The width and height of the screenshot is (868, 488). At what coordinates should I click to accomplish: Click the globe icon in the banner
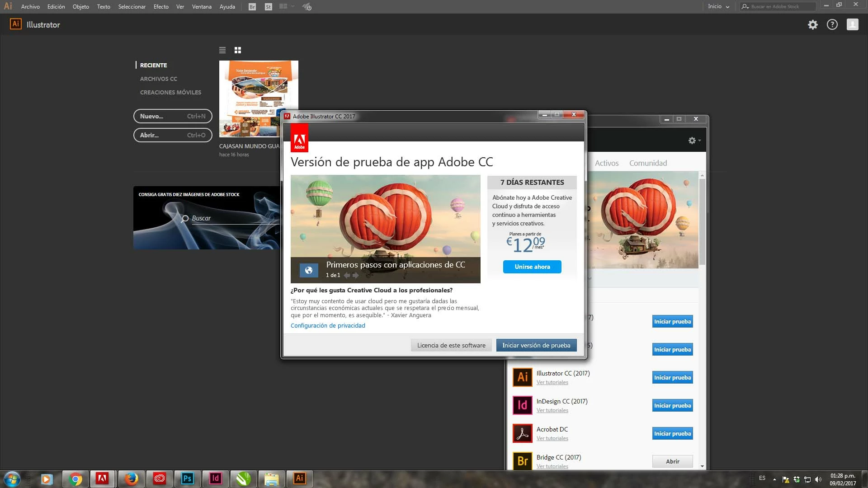(309, 270)
